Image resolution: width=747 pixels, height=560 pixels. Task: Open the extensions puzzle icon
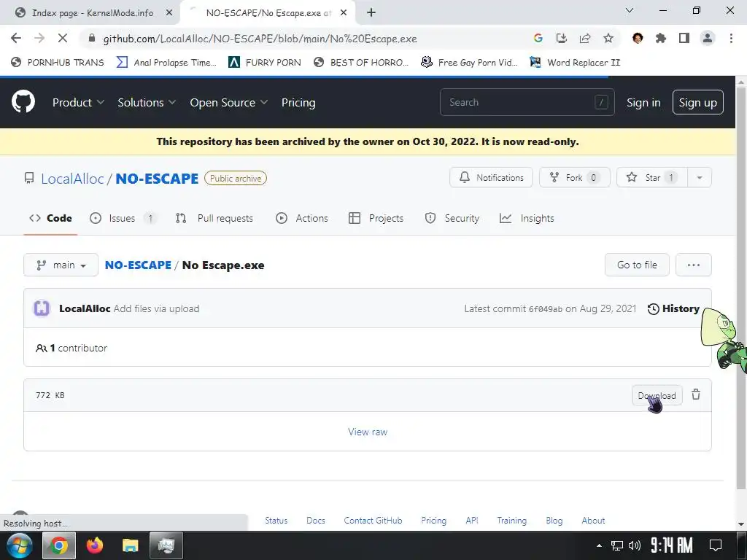[x=660, y=38]
